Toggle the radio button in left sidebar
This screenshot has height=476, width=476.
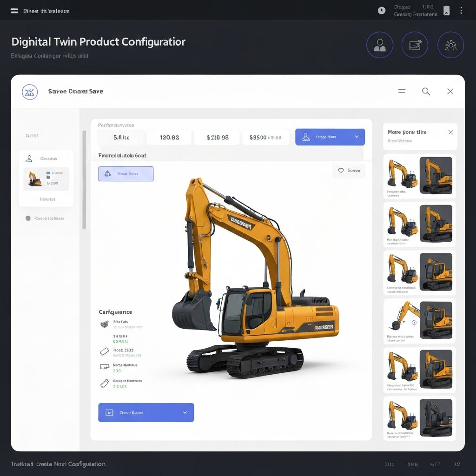coord(28,218)
